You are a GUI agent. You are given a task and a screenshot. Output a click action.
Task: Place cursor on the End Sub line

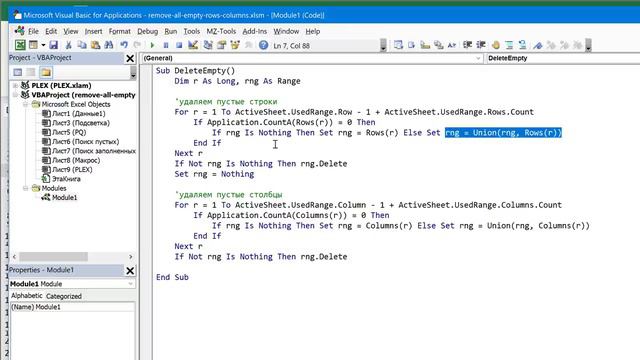[172, 277]
